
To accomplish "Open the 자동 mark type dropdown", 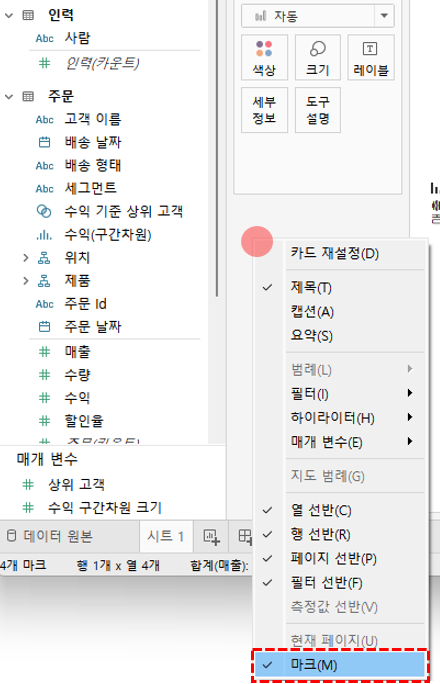I will click(x=384, y=16).
